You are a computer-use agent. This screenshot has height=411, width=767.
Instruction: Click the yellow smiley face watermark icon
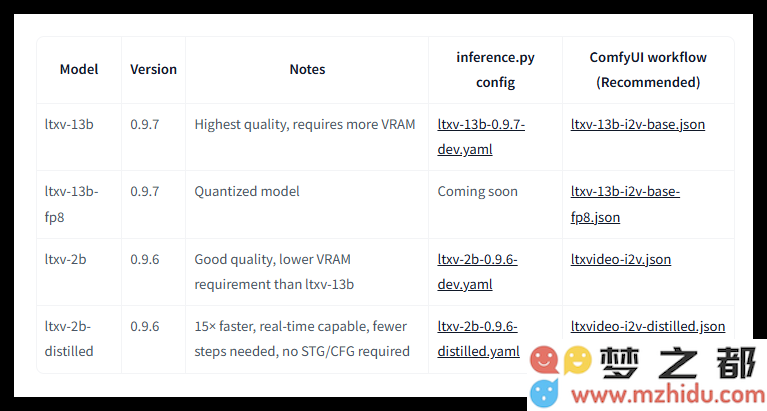click(578, 360)
